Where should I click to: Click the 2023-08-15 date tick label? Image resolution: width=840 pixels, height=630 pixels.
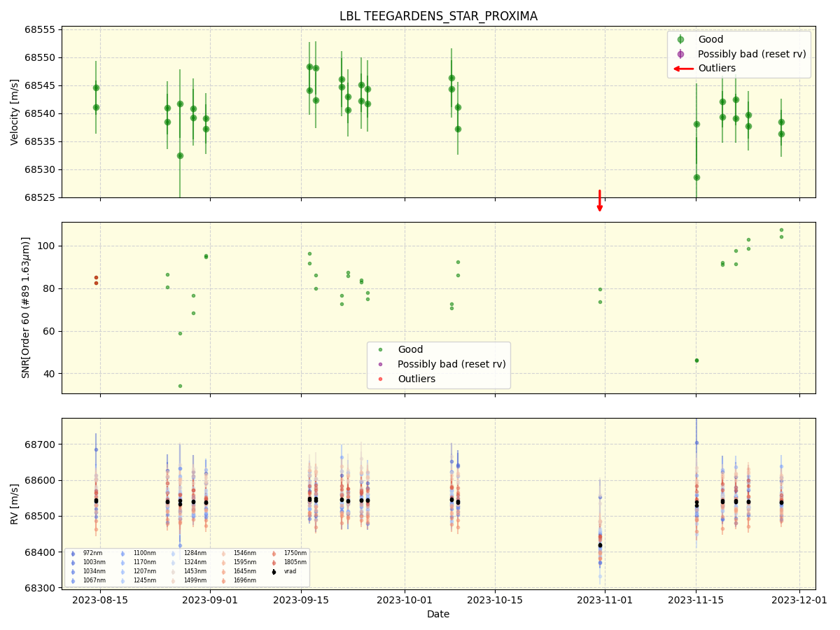(x=100, y=600)
